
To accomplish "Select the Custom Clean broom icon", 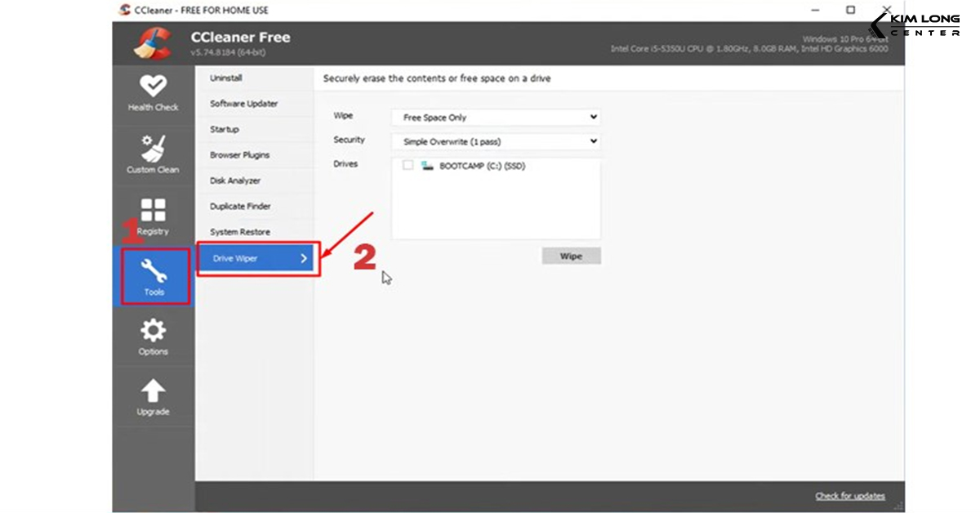I will coord(153,147).
